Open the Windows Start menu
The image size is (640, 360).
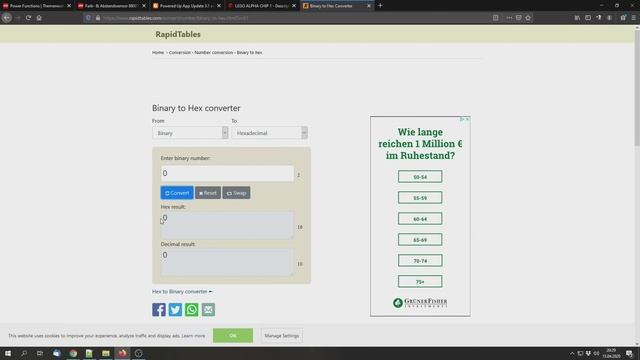pos(8,353)
